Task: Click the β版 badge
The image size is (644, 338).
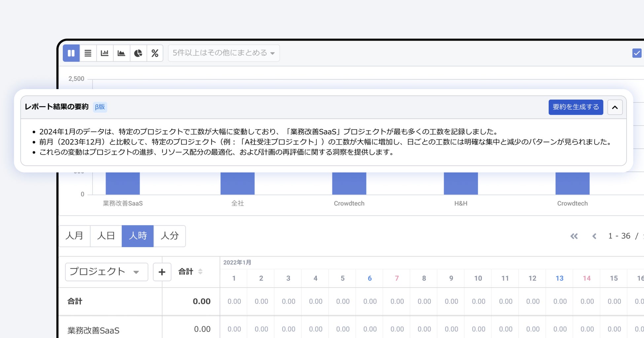Action: [x=100, y=107]
